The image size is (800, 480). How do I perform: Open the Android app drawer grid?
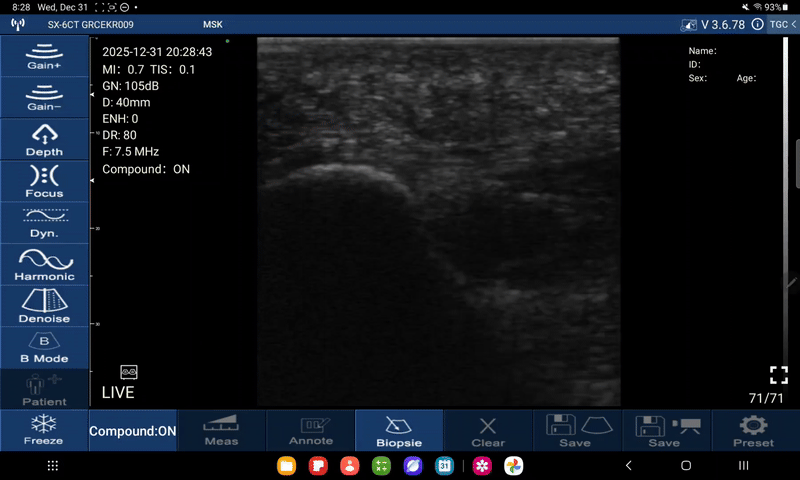[53, 465]
